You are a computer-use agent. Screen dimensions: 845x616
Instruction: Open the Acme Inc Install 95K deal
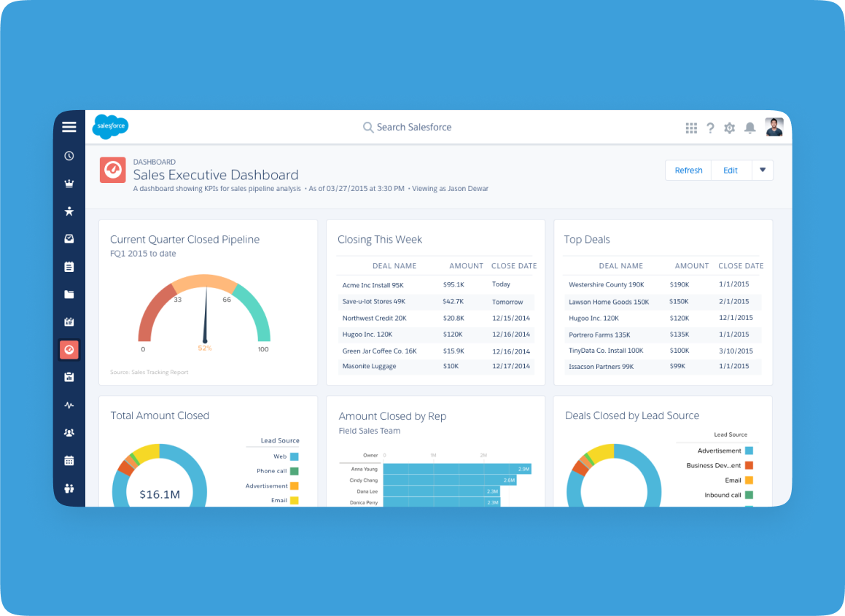pyautogui.click(x=373, y=285)
